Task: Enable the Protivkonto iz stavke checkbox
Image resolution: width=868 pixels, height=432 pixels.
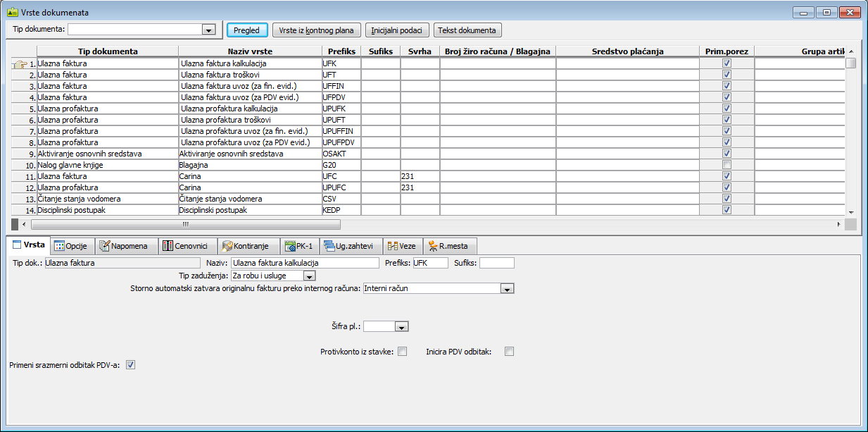Action: (x=403, y=352)
